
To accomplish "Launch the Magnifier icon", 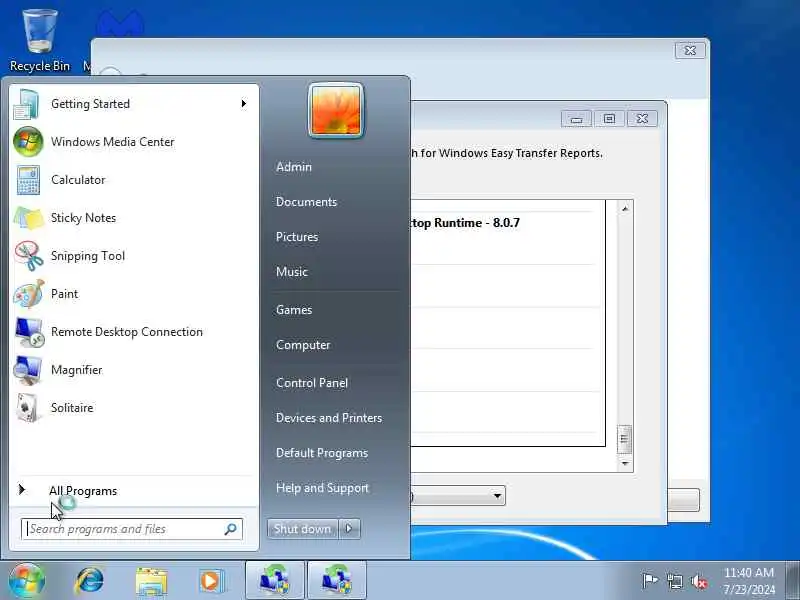I will [28, 370].
